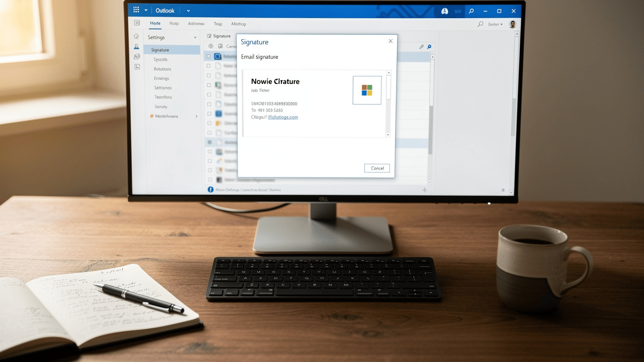
Task: Select Teonfiens in Settings list
Action: tap(163, 97)
